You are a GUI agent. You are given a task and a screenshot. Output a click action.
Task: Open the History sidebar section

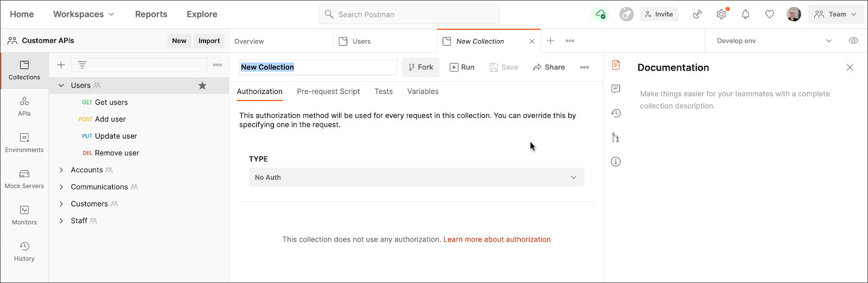[24, 251]
